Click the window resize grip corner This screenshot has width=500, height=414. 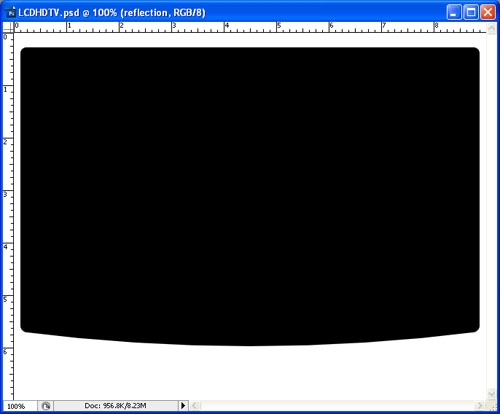click(x=491, y=406)
